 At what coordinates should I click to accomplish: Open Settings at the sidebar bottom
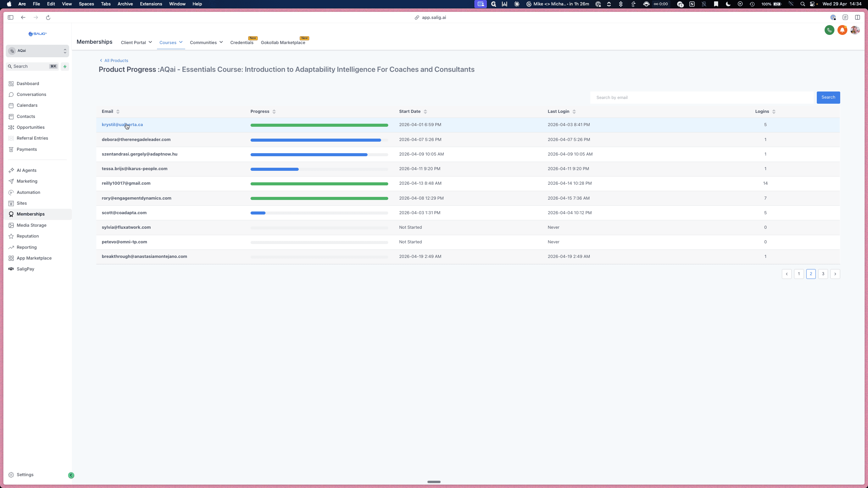pos(25,474)
